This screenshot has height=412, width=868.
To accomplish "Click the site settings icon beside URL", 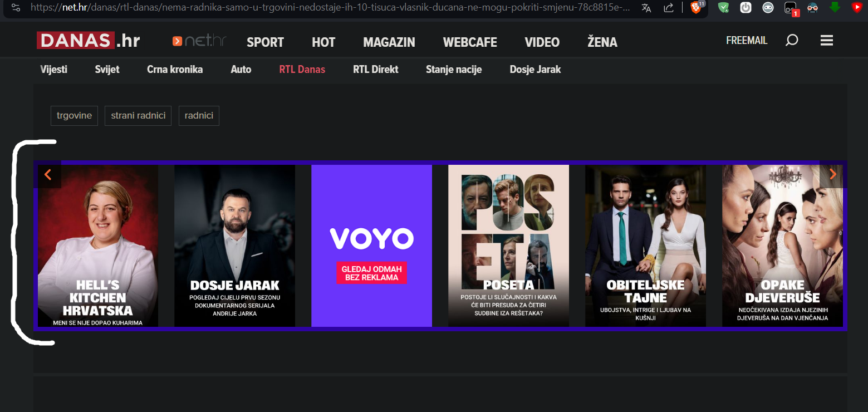I will pyautogui.click(x=16, y=8).
